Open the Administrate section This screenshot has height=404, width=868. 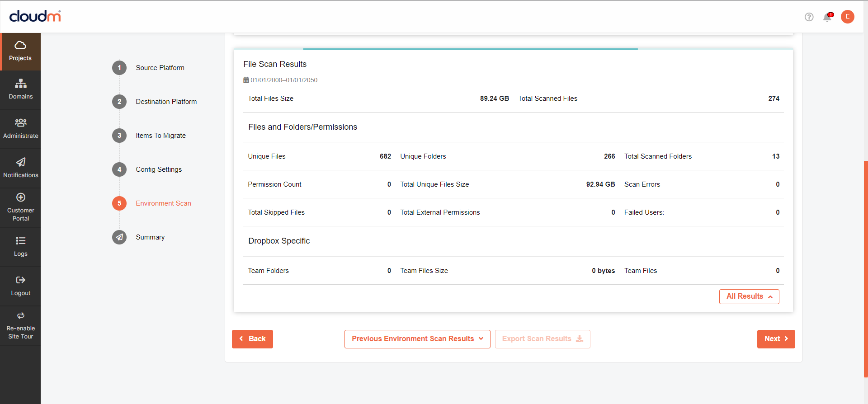[x=20, y=129]
